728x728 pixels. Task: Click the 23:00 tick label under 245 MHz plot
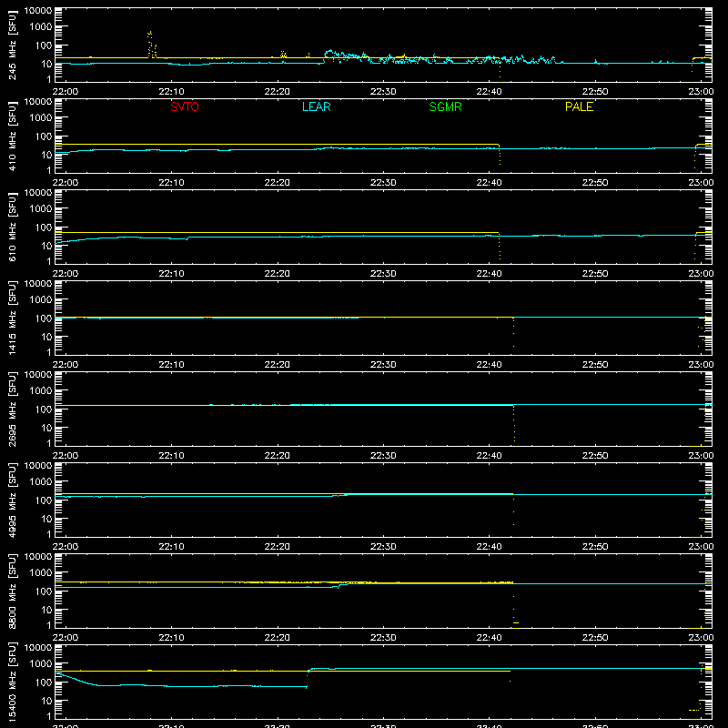701,92
